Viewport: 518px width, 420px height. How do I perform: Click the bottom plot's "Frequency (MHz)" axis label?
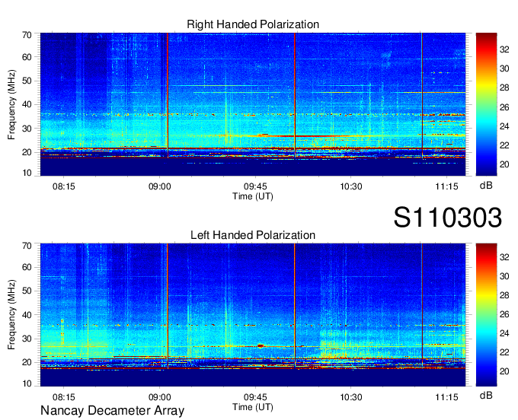[11, 315]
